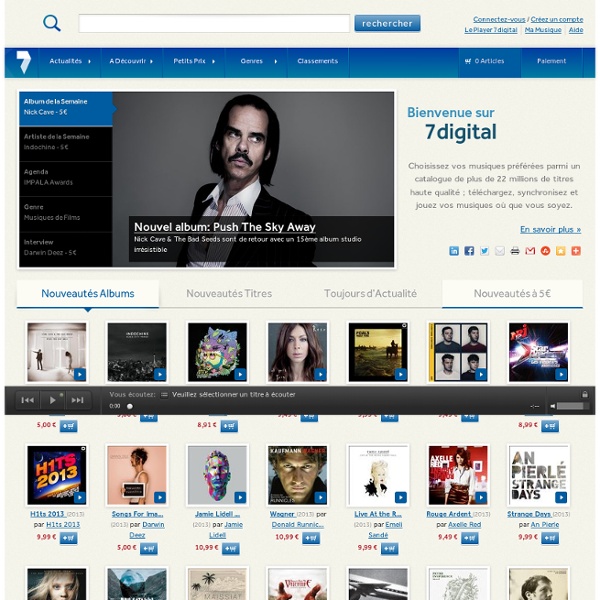Select Interview Darwin Deez panel
Screen dimensions: 600x600
click(x=66, y=249)
